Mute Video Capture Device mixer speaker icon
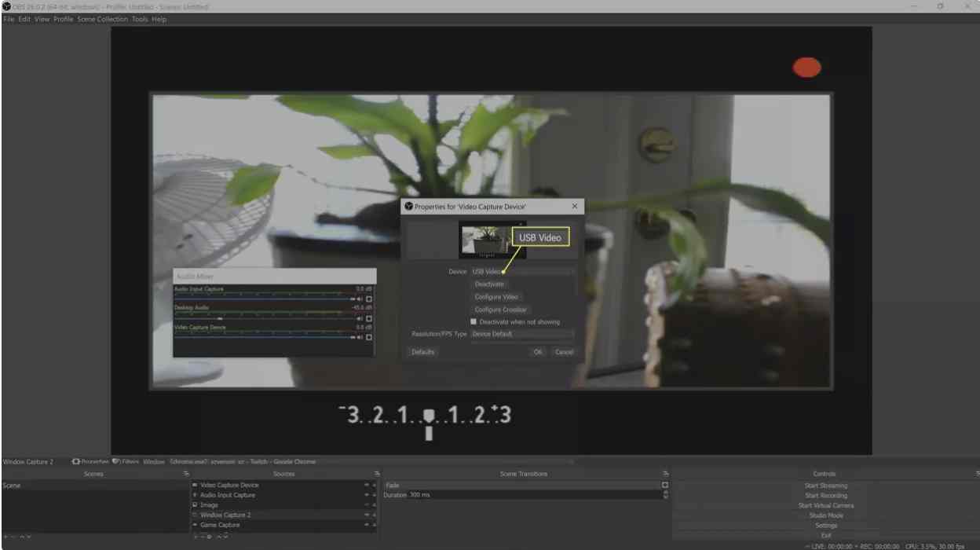Screen dimensions: 980x550 360,337
